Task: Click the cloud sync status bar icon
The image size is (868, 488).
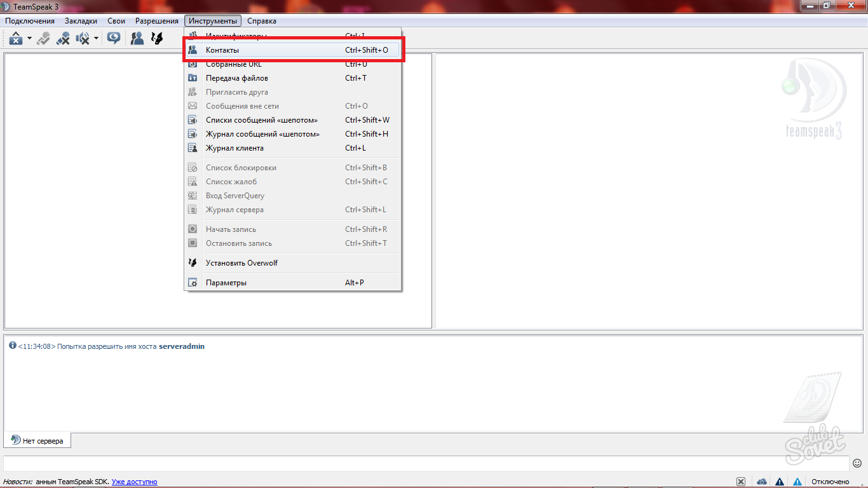Action: tap(761, 482)
